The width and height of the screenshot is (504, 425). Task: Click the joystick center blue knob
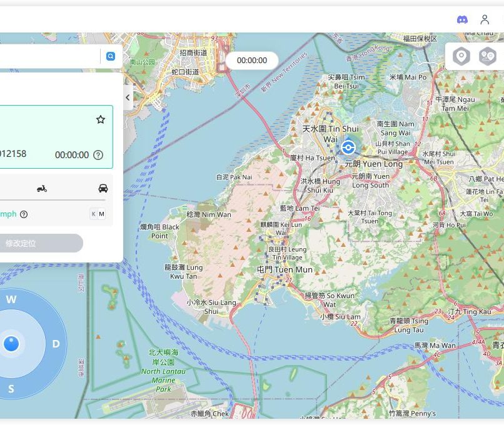pyautogui.click(x=11, y=344)
